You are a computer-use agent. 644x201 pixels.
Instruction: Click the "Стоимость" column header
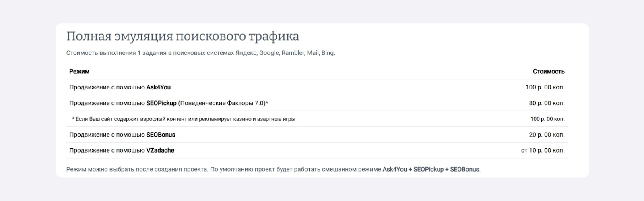pyautogui.click(x=548, y=71)
